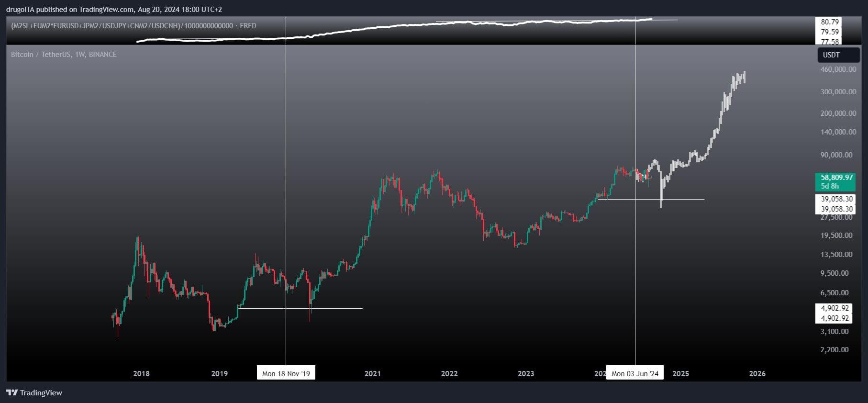Click the M2SL money supply formula legend
868x403 pixels.
coord(134,26)
